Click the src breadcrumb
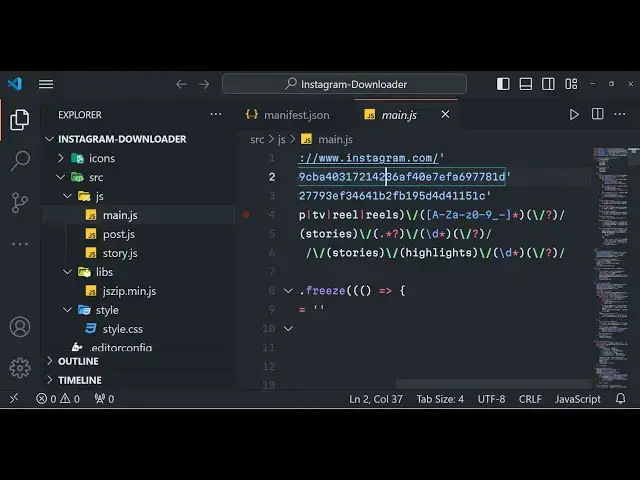 pos(257,140)
